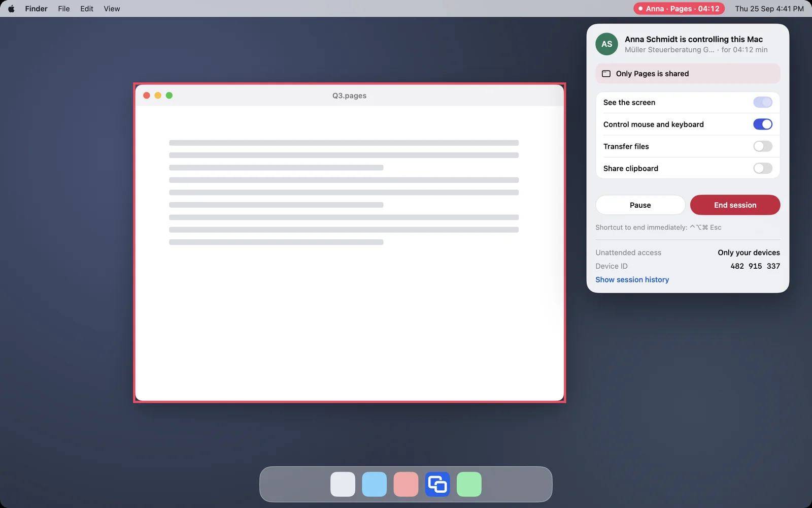The width and height of the screenshot is (812, 508).
Task: Maximize the Q3.pages window with green button
Action: (169, 96)
